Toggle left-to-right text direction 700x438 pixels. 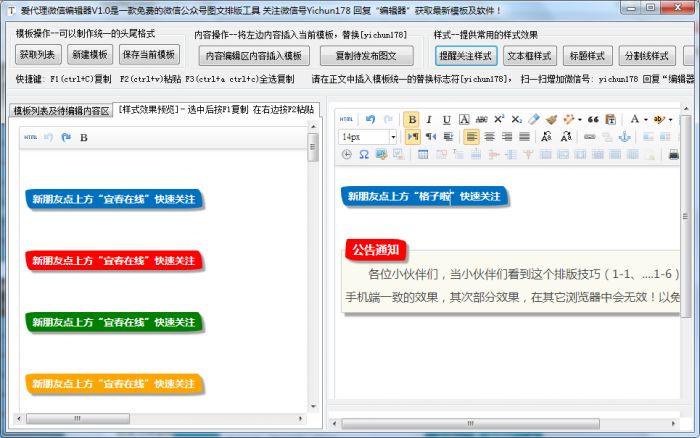tap(413, 137)
